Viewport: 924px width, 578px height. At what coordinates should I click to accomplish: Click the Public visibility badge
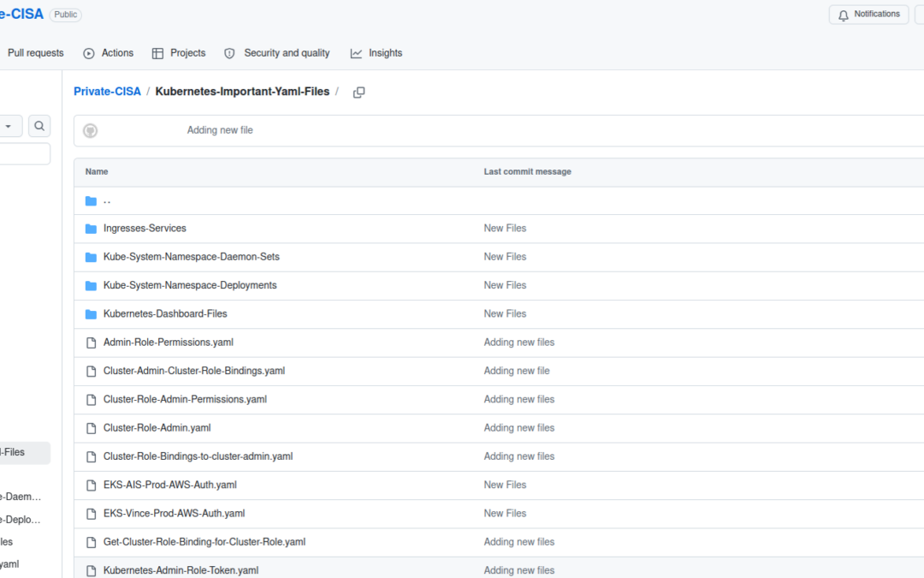click(65, 15)
